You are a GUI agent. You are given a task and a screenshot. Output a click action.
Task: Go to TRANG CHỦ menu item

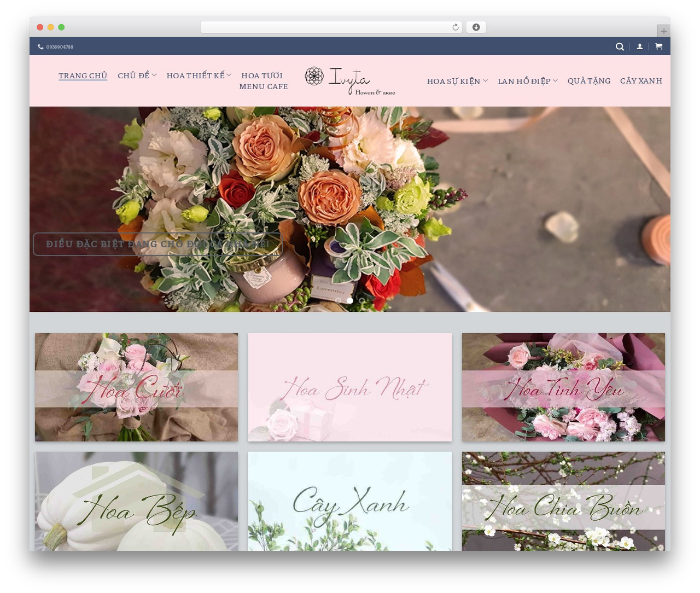click(83, 75)
